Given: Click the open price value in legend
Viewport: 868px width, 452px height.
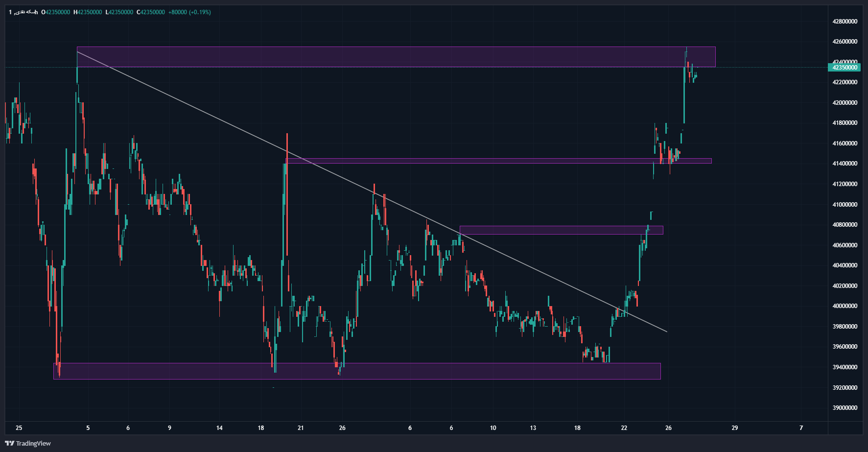Looking at the screenshot, I should [x=57, y=12].
